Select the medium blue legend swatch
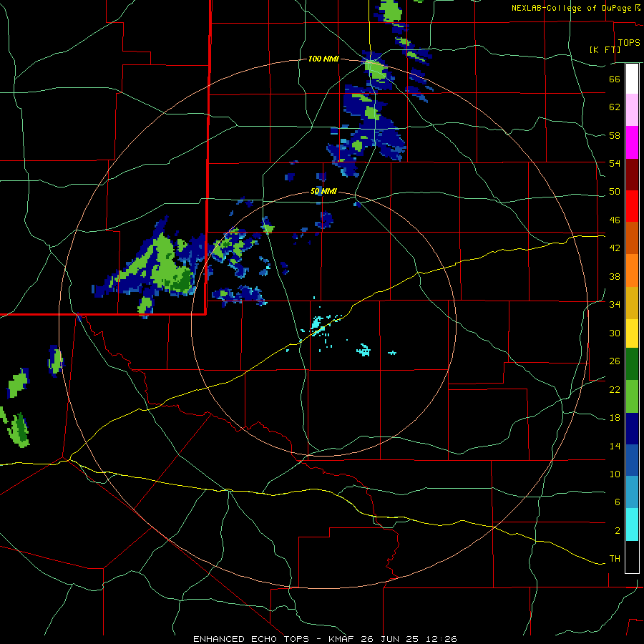 [x=632, y=461]
